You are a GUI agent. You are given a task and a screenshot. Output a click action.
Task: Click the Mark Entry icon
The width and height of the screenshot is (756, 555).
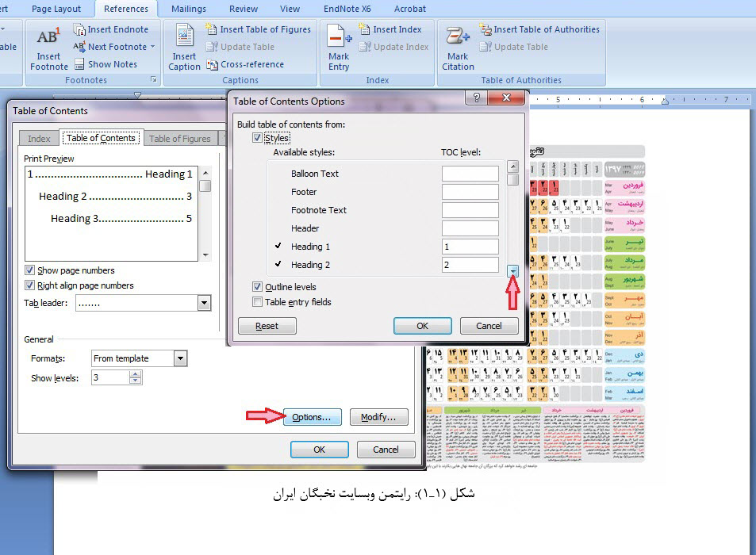pyautogui.click(x=339, y=38)
